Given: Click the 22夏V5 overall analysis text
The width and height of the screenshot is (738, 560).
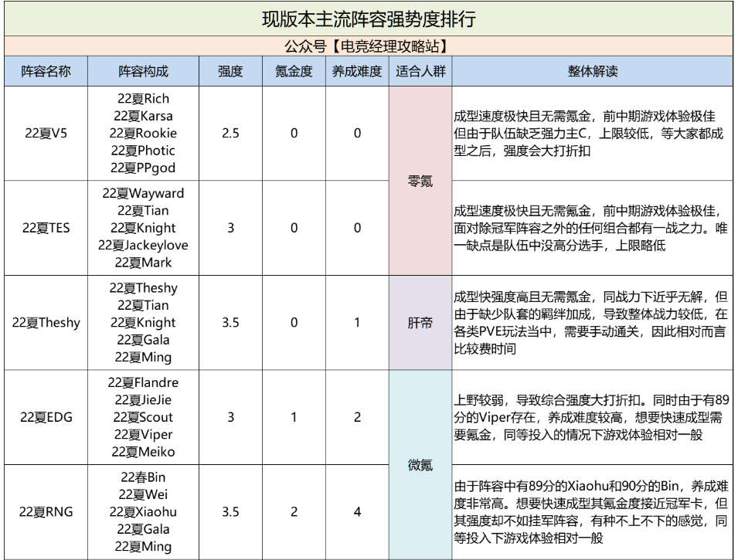Looking at the screenshot, I should point(588,133).
